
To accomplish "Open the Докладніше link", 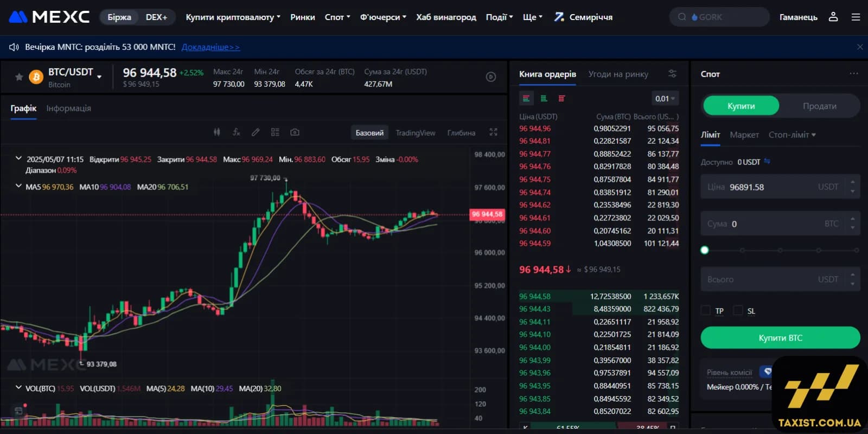I will 210,47.
